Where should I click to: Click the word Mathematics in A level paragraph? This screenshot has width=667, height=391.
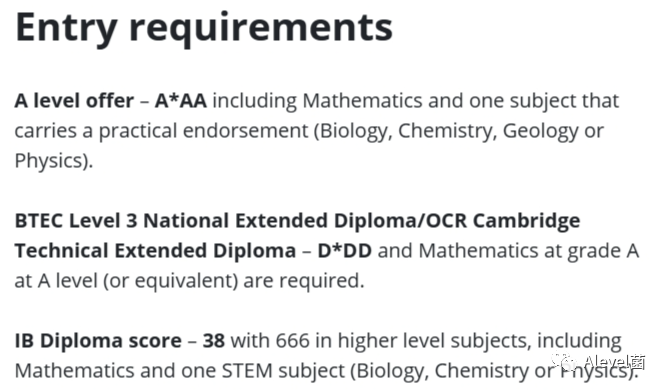pos(362,101)
